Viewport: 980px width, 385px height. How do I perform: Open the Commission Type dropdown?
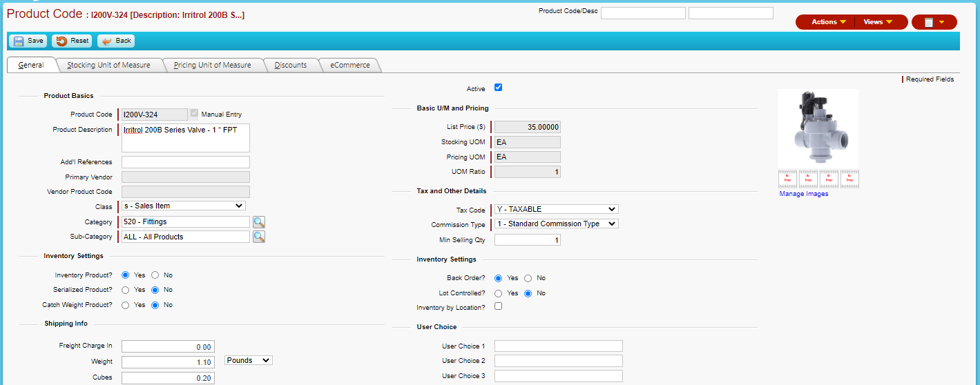click(x=557, y=224)
